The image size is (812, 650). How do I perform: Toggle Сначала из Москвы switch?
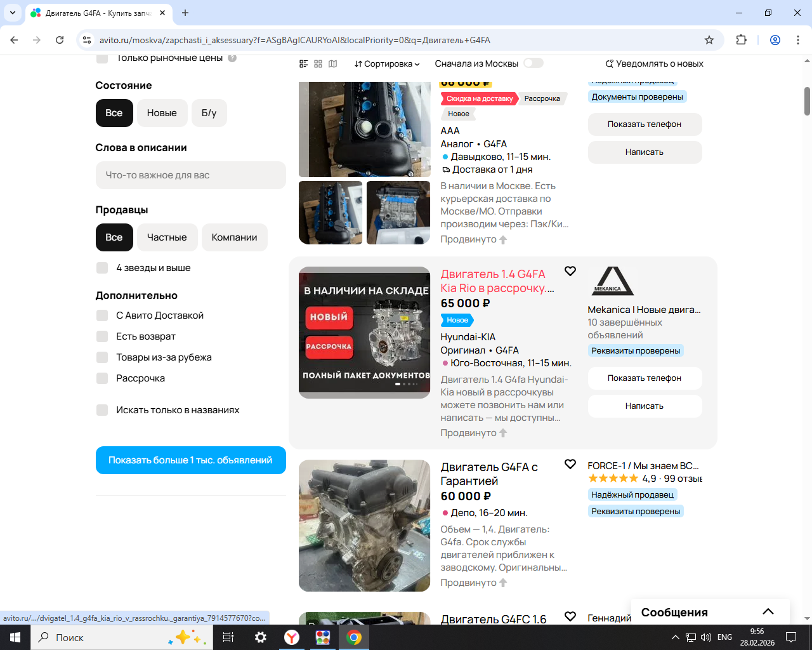pyautogui.click(x=534, y=63)
